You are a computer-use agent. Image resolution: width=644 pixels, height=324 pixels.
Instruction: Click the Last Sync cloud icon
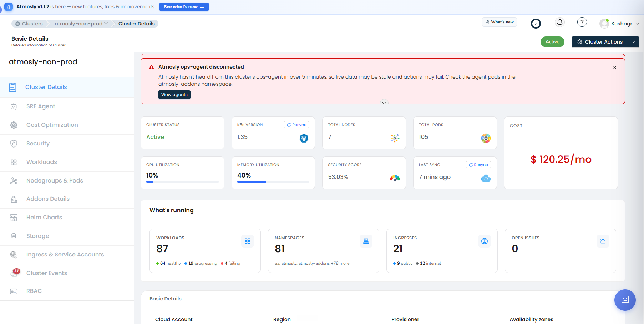click(486, 178)
